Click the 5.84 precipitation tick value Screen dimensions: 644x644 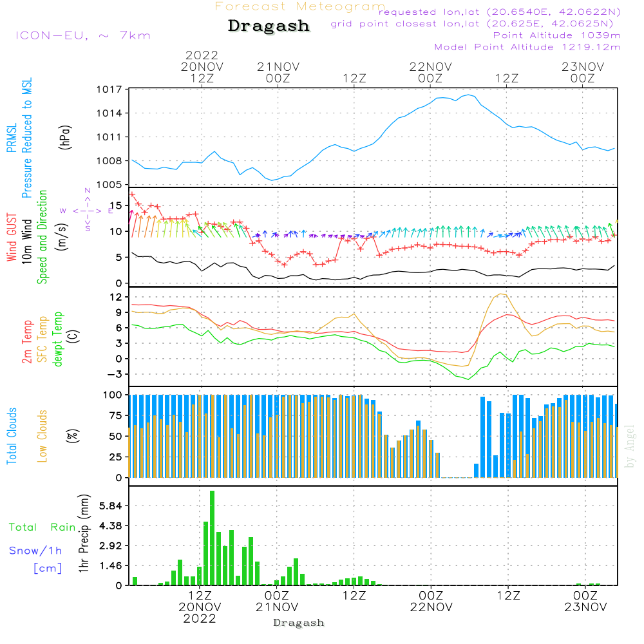(x=111, y=506)
